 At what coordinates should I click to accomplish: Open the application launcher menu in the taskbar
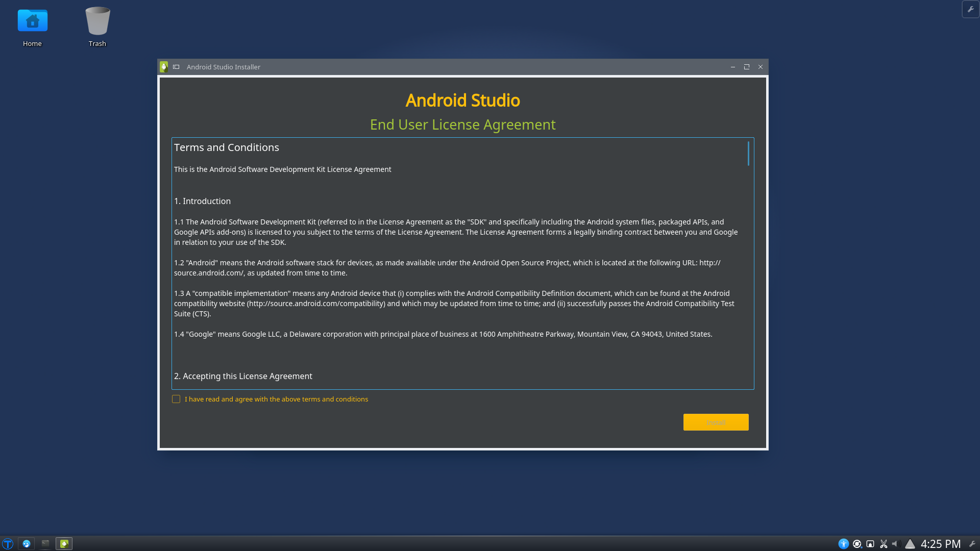[x=8, y=544]
